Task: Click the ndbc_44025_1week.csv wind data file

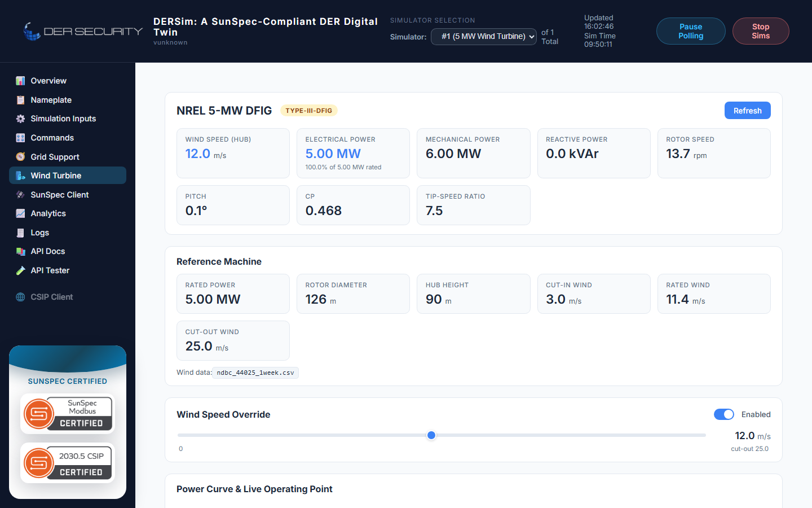Action: (255, 373)
